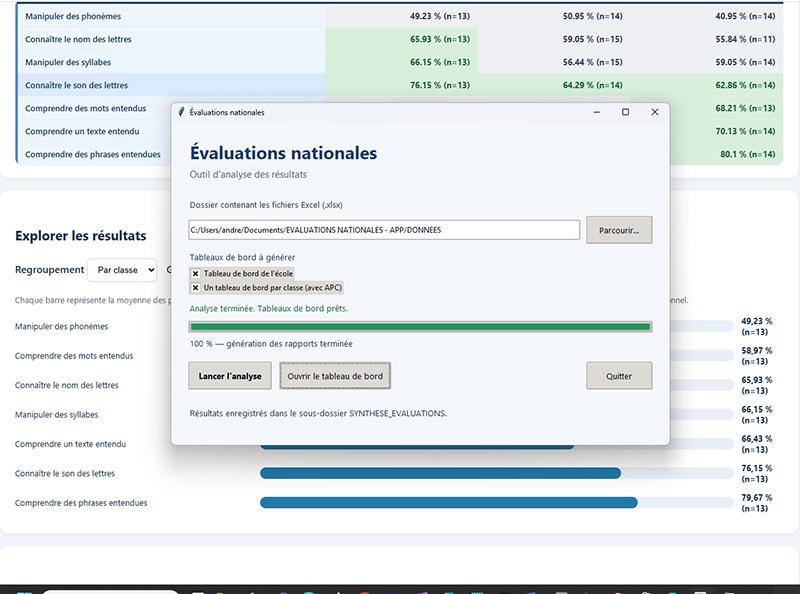The height and width of the screenshot is (594, 800).
Task: Click the SYNTHESE_EVALUATIONS results message
Action: 318,413
